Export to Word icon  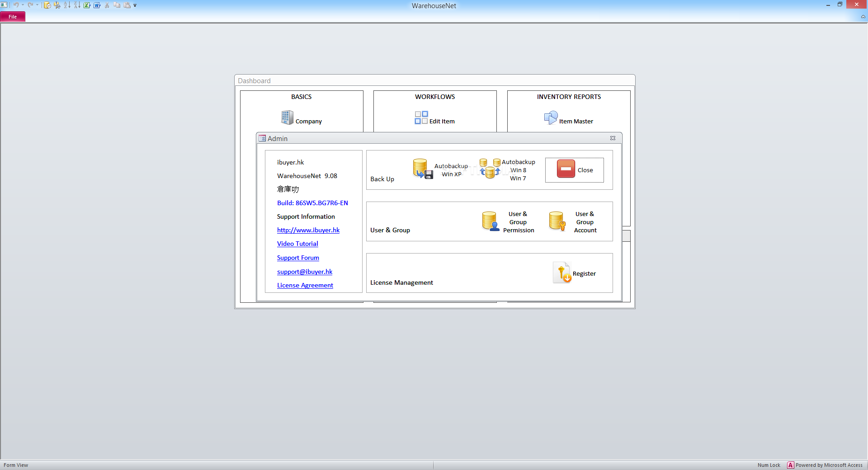tap(97, 5)
